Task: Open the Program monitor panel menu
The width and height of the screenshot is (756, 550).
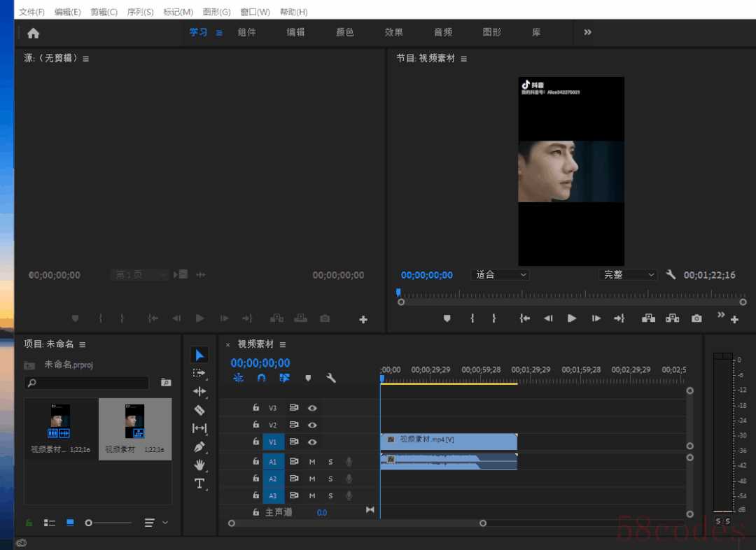Action: [x=464, y=59]
